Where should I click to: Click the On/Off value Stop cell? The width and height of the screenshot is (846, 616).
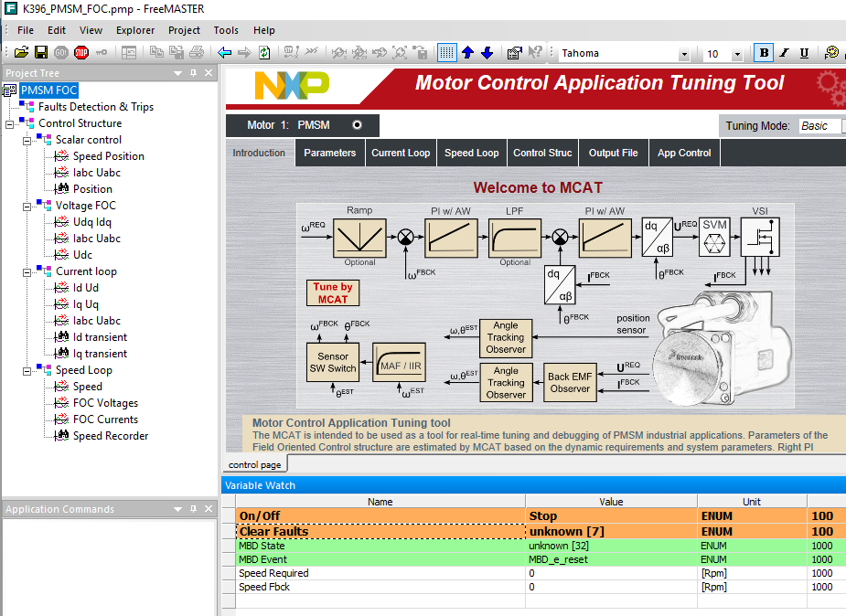pyautogui.click(x=611, y=515)
